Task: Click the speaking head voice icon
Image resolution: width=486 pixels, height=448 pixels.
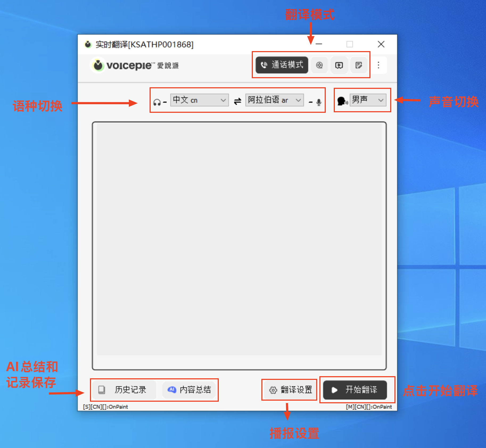Action: pos(342,101)
